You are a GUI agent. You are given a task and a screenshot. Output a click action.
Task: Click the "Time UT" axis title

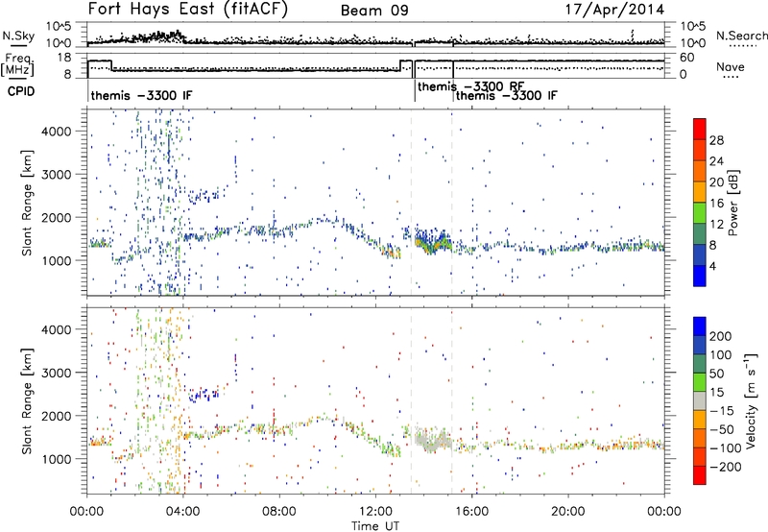click(x=375, y=526)
